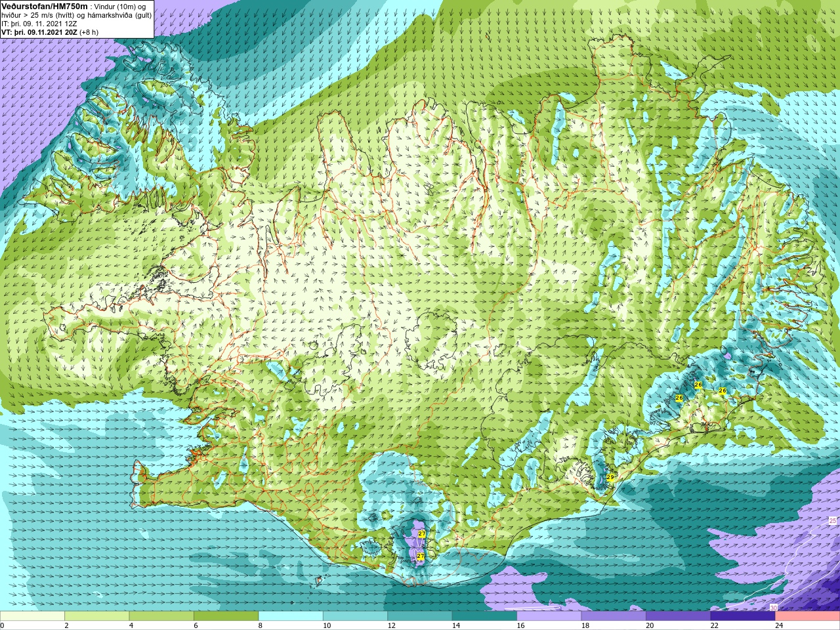
Task: Click the white '30' gust contour label
Action: 774,608
